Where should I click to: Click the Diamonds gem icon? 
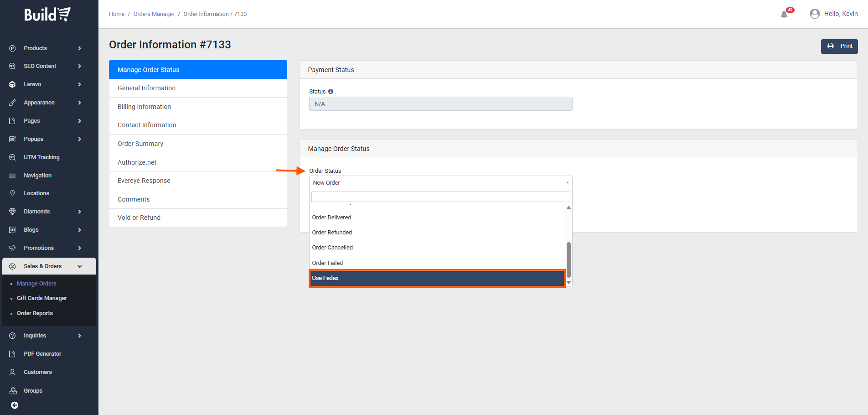(12, 212)
